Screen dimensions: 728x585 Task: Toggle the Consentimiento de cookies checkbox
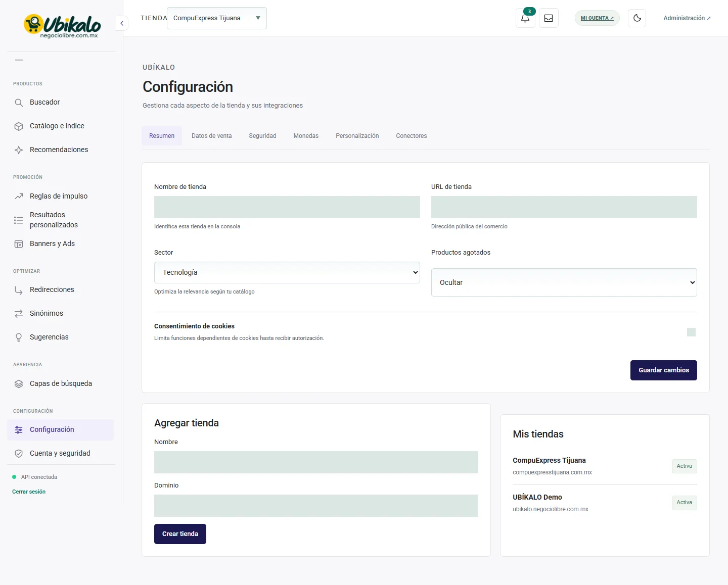[x=691, y=332]
